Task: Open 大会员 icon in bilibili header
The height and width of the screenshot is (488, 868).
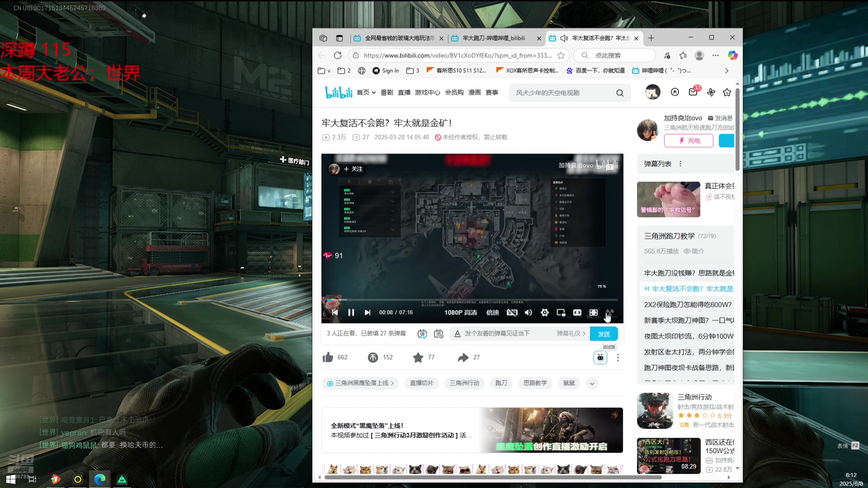Action: 675,92
